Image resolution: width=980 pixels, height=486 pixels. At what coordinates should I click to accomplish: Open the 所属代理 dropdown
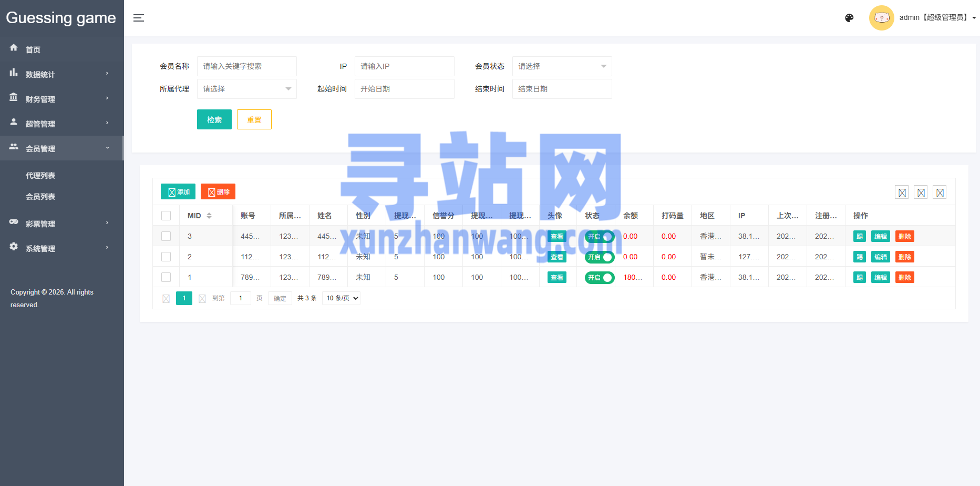(246, 89)
